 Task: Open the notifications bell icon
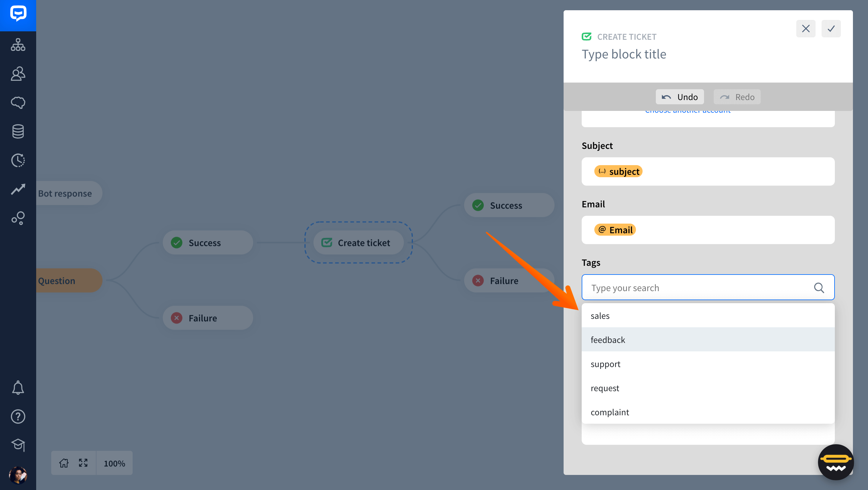tap(18, 388)
